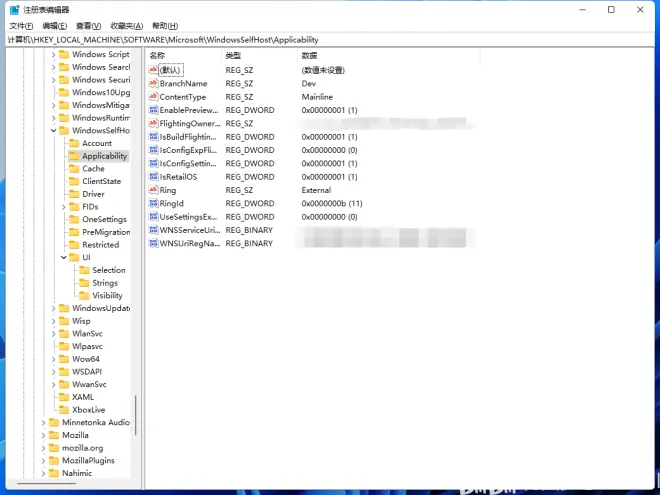
Task: Click the binary icon beside WNSUriRegNa
Action: click(153, 244)
